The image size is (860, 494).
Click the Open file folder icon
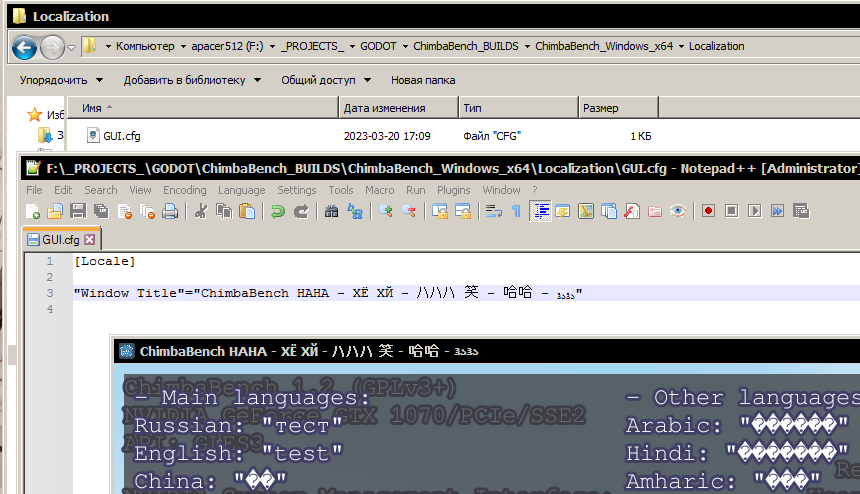click(55, 211)
